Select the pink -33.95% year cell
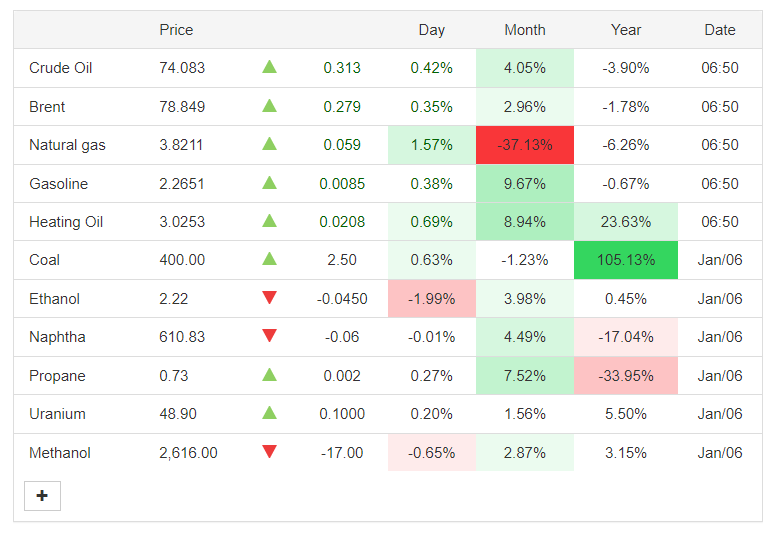The image size is (775, 536). tap(626, 376)
